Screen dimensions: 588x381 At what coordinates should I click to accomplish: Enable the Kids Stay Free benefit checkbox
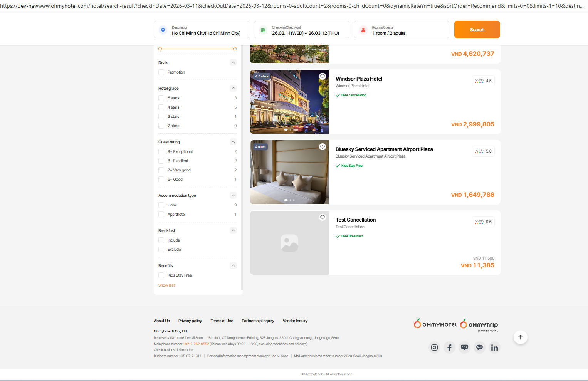coord(161,275)
